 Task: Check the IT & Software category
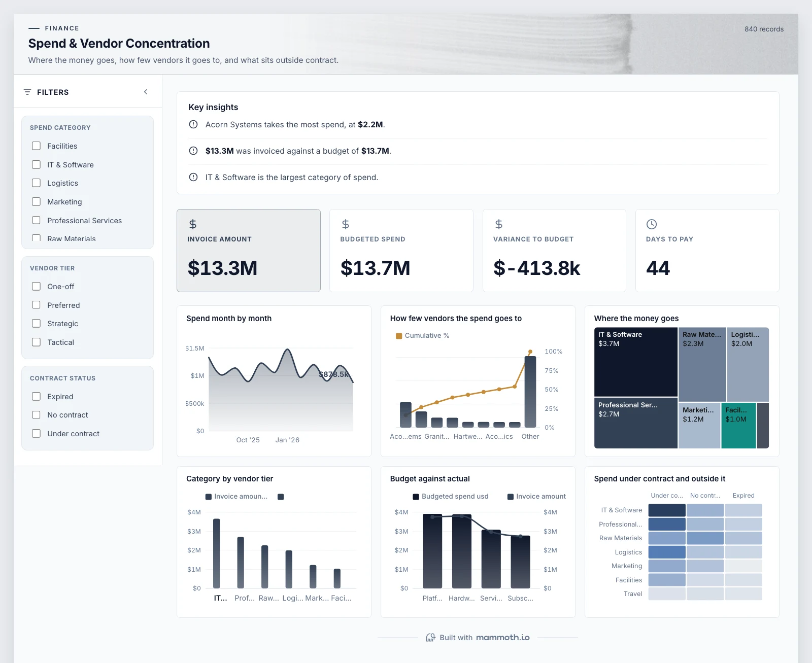(x=36, y=164)
